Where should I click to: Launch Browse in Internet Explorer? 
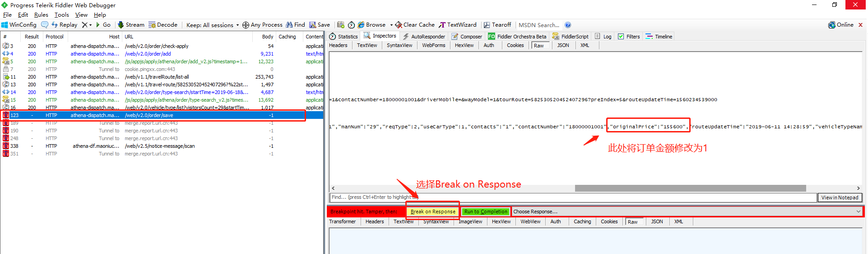pos(372,25)
